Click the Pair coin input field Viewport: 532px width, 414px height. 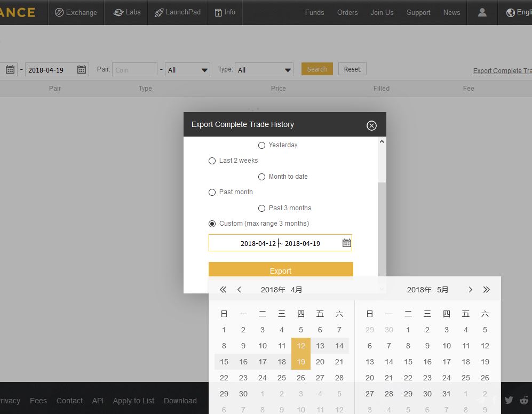(x=134, y=70)
